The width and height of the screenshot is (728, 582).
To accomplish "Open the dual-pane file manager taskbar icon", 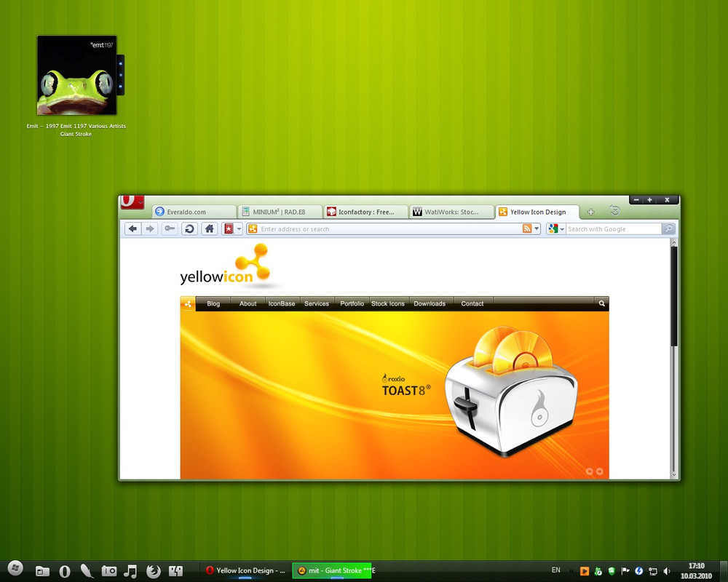I will (x=175, y=571).
